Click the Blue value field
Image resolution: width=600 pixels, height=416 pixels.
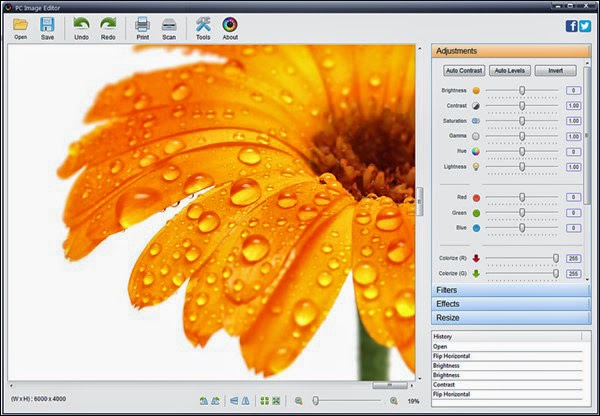click(573, 228)
